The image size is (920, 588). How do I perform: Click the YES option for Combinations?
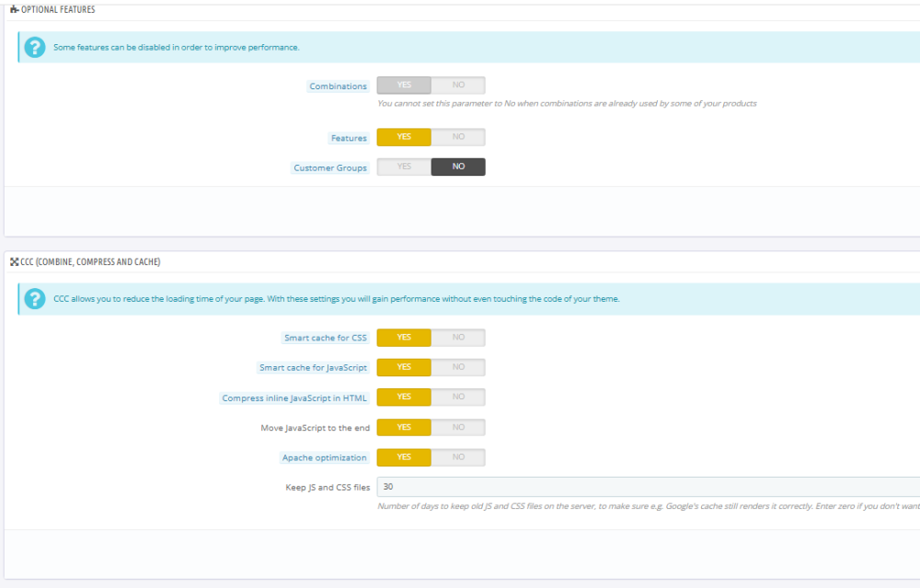pyautogui.click(x=404, y=85)
